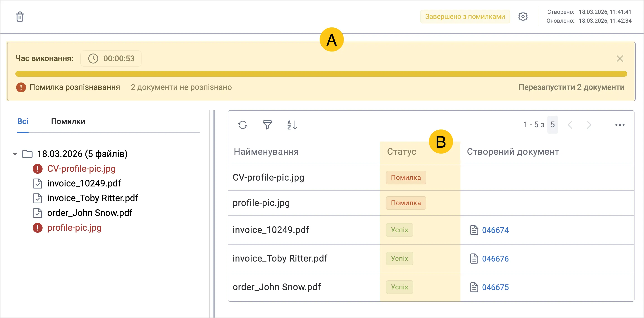Click the Створений документ column header

(513, 152)
